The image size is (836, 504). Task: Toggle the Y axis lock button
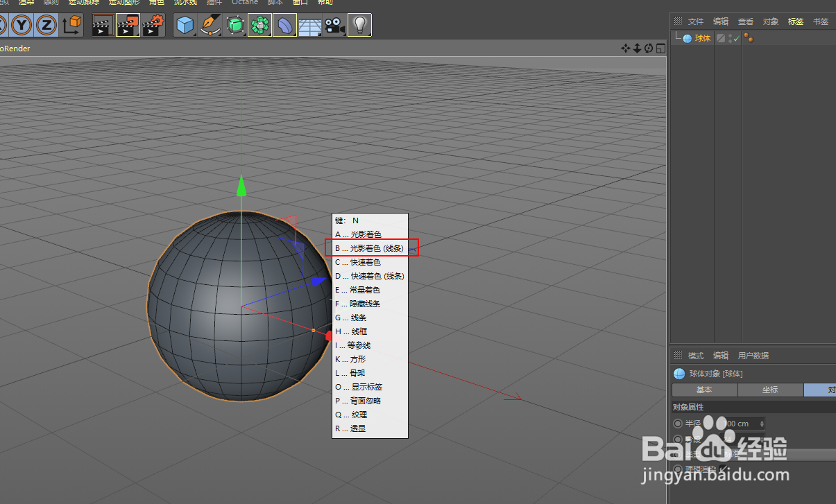tap(22, 25)
